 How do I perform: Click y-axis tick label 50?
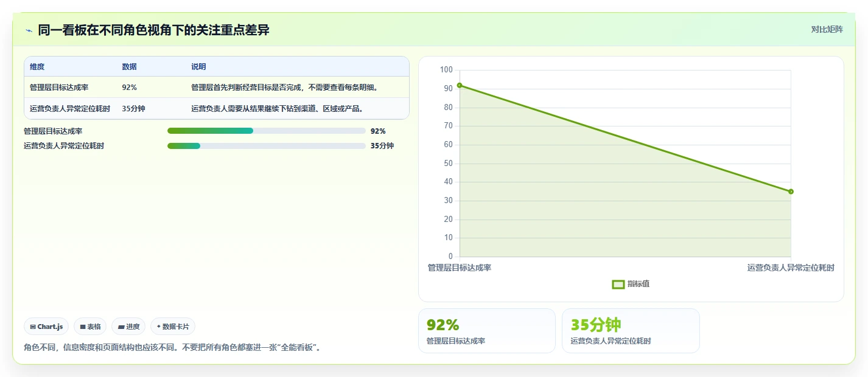tap(448, 163)
